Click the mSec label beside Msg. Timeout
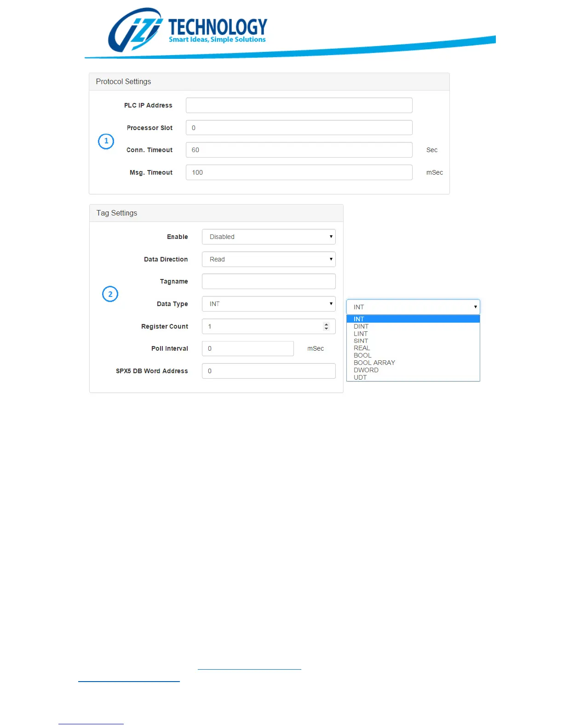The width and height of the screenshot is (563, 728). point(435,172)
